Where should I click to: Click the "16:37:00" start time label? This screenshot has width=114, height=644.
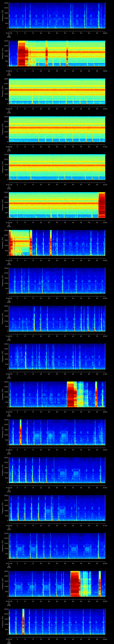coord(9,33)
